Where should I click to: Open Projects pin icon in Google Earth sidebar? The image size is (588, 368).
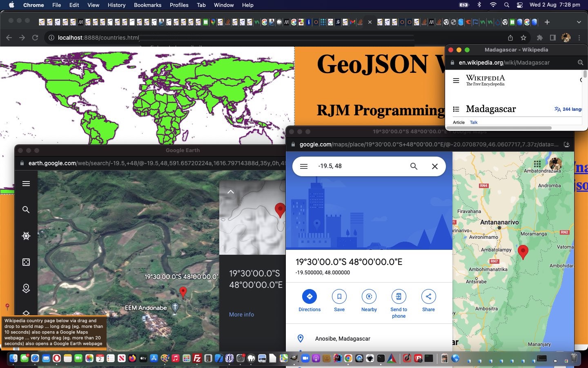26,288
